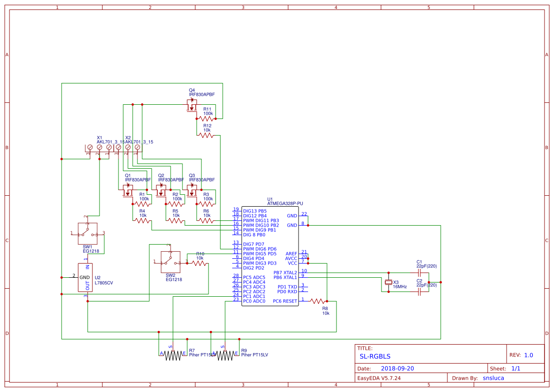This screenshot has width=554, height=392.
Task: Select the U2 L7805CV voltage regulator
Action: click(x=85, y=277)
